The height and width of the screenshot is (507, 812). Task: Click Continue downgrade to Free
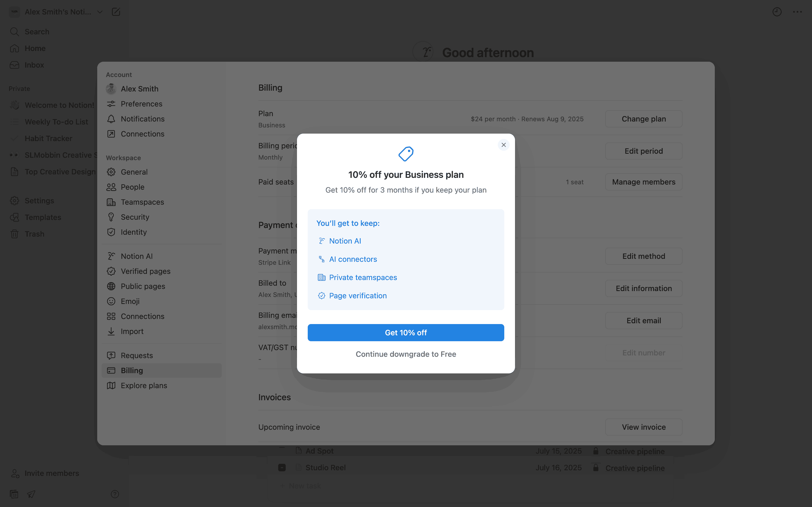point(406,354)
